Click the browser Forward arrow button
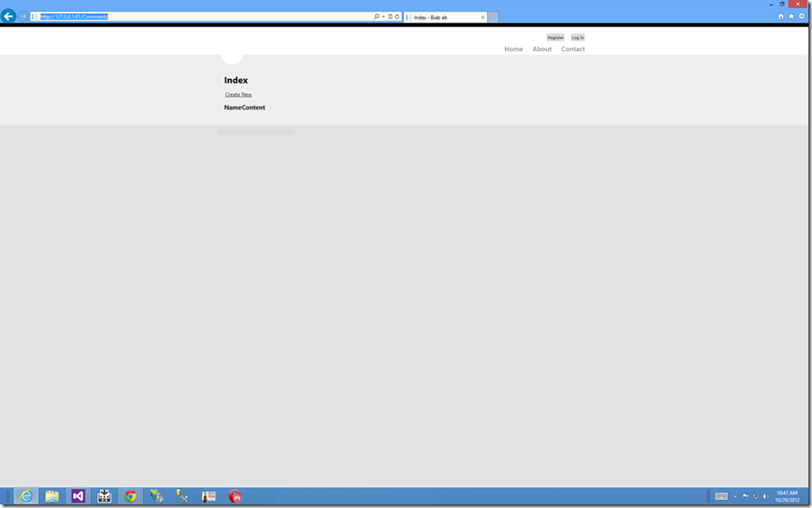This screenshot has height=508, width=812. point(23,16)
